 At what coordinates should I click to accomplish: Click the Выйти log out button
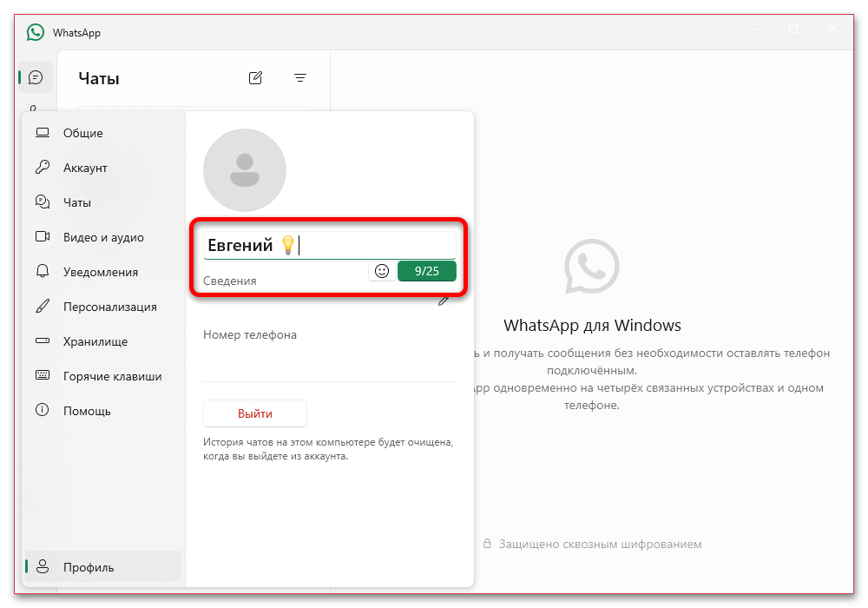[255, 413]
